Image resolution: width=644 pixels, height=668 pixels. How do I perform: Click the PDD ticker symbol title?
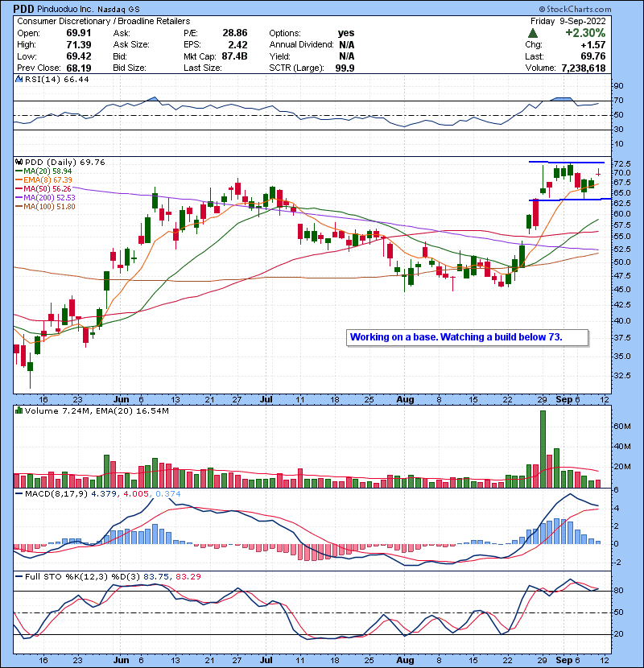click(x=23, y=9)
